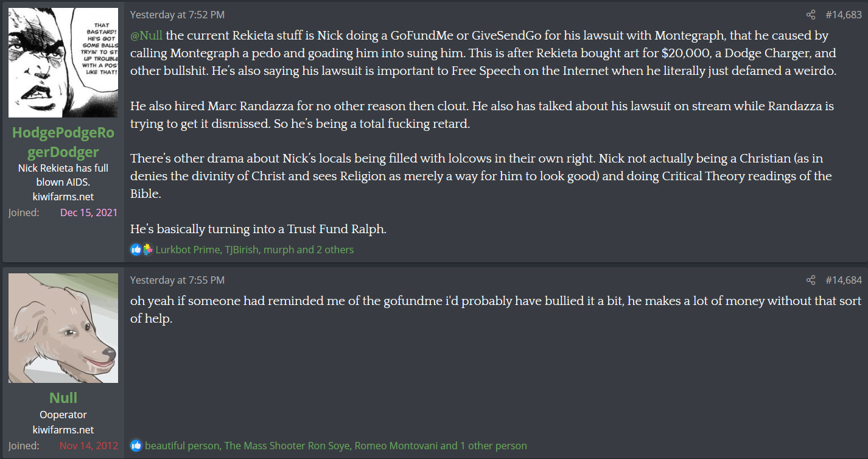
Task: Click the 'Yesterday at 7:52 PM' timestamp
Action: (x=177, y=15)
